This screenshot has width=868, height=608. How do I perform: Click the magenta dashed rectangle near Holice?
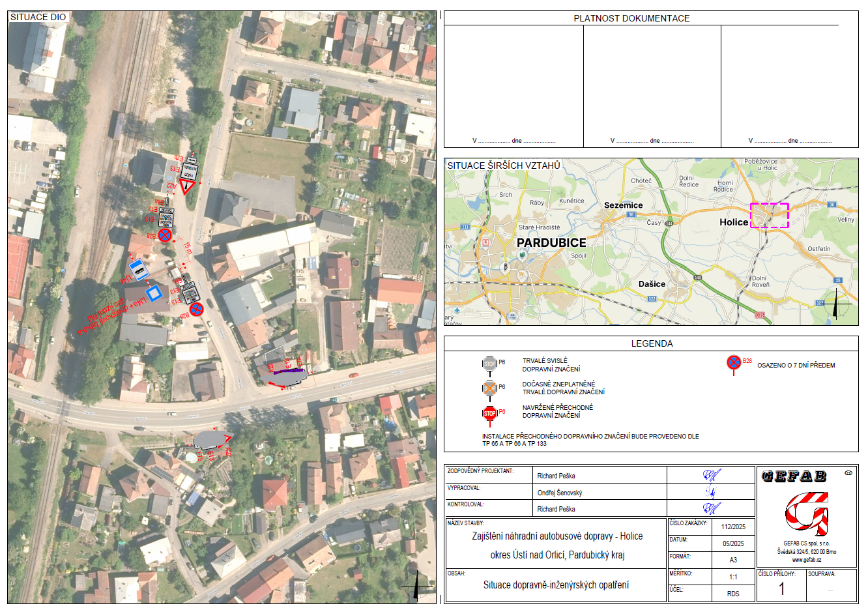[x=769, y=215]
